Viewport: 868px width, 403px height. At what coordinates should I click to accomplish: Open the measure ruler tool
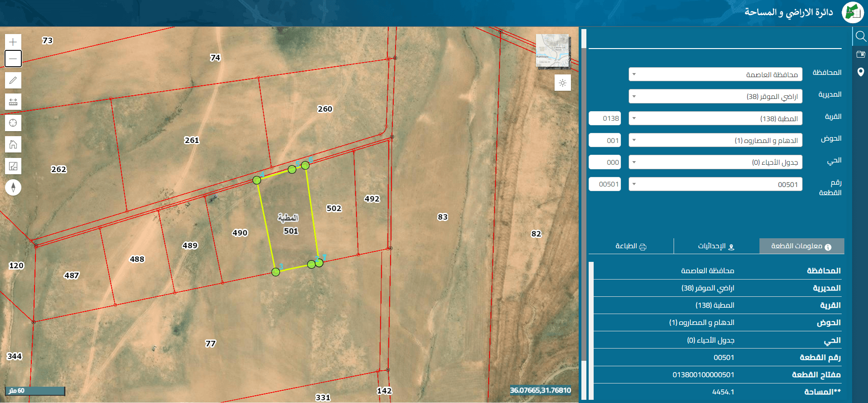(13, 102)
